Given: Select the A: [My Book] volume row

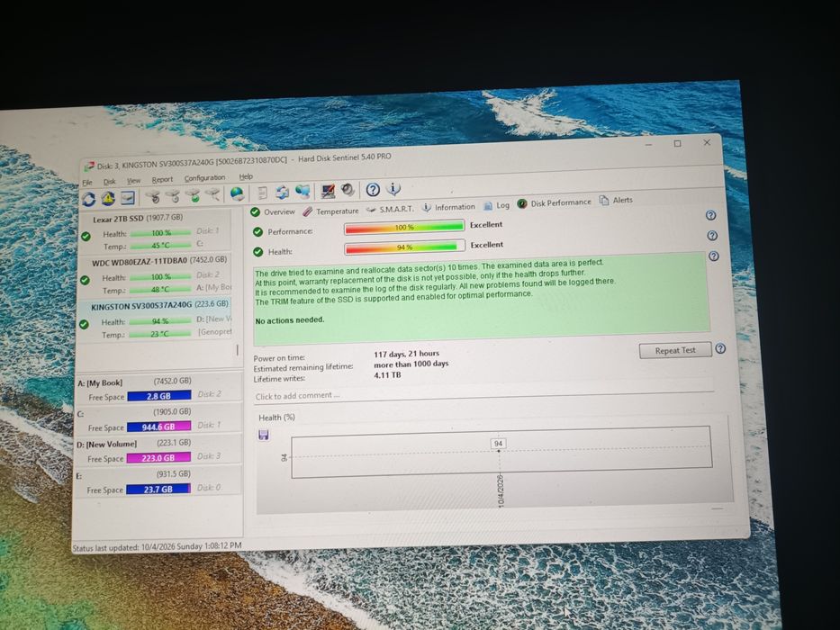Looking at the screenshot, I should pyautogui.click(x=158, y=389).
